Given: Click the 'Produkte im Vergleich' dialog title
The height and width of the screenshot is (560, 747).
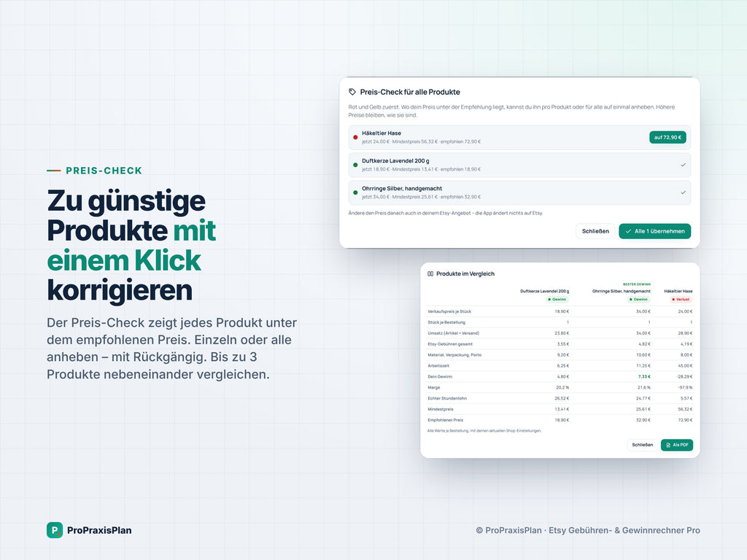Looking at the screenshot, I should coord(465,274).
